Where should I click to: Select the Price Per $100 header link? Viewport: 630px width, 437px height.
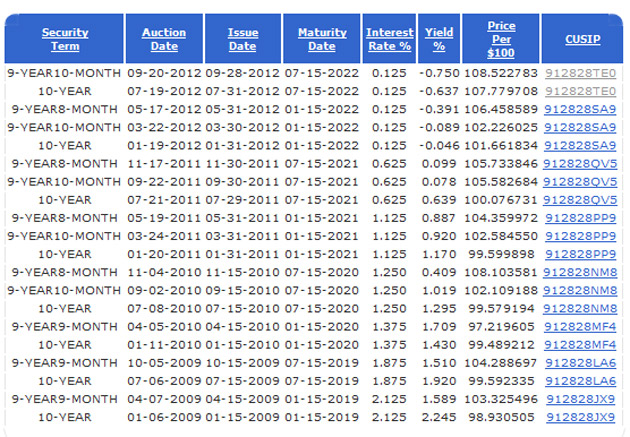(501, 38)
